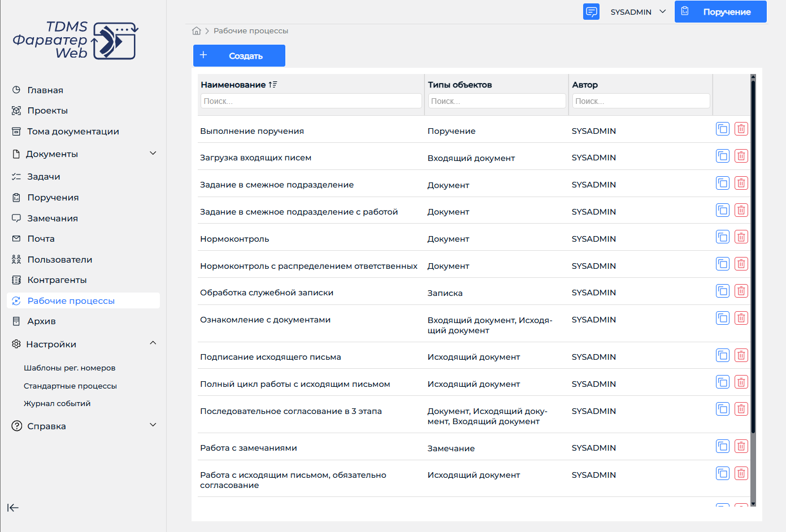Toggle sort order on Наименование column
Screen dimensions: 786x532
tap(273, 85)
